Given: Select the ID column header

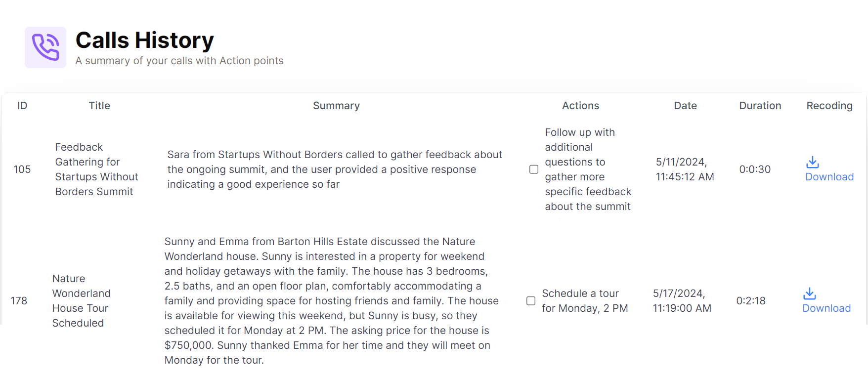Looking at the screenshot, I should [x=22, y=106].
